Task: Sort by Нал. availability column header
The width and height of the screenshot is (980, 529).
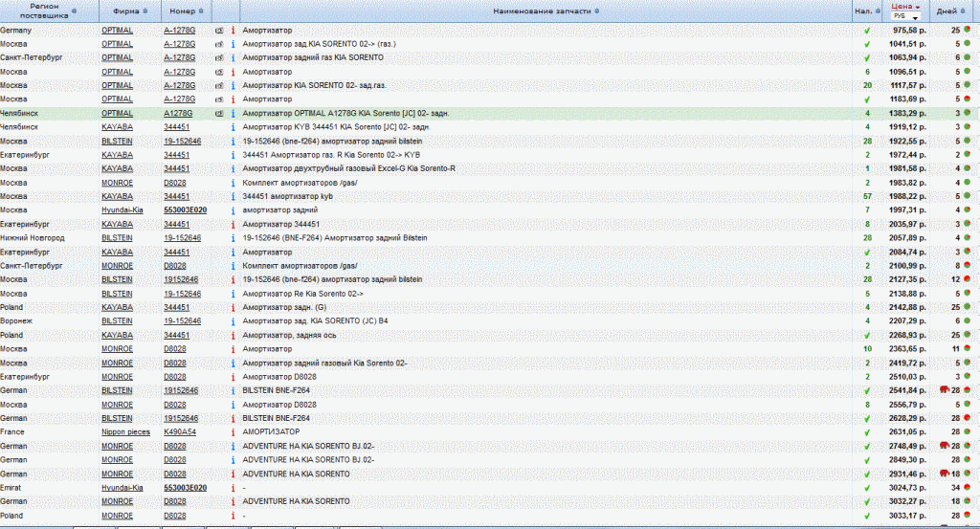Action: coord(863,11)
